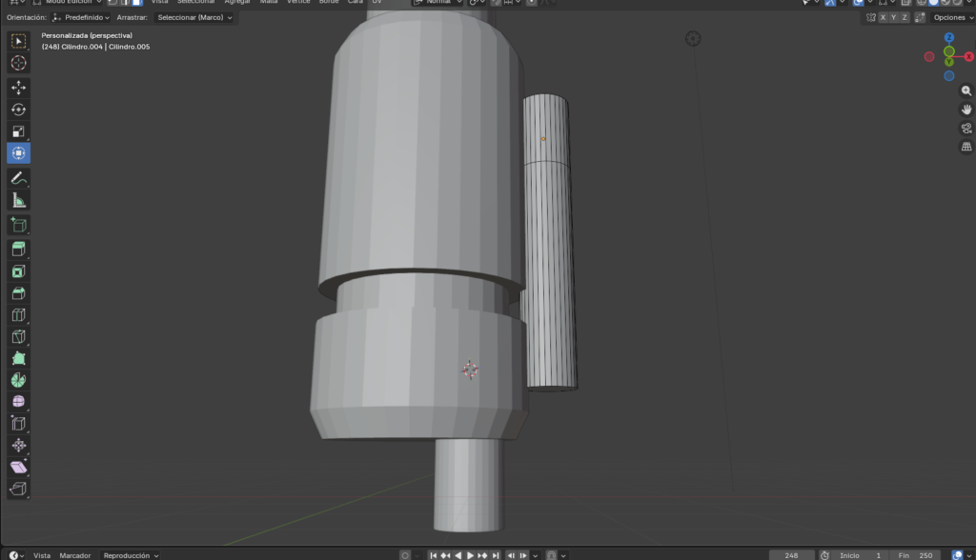The width and height of the screenshot is (976, 560).
Task: Click the mesh mirror butterfly icon
Action: coord(871,17)
